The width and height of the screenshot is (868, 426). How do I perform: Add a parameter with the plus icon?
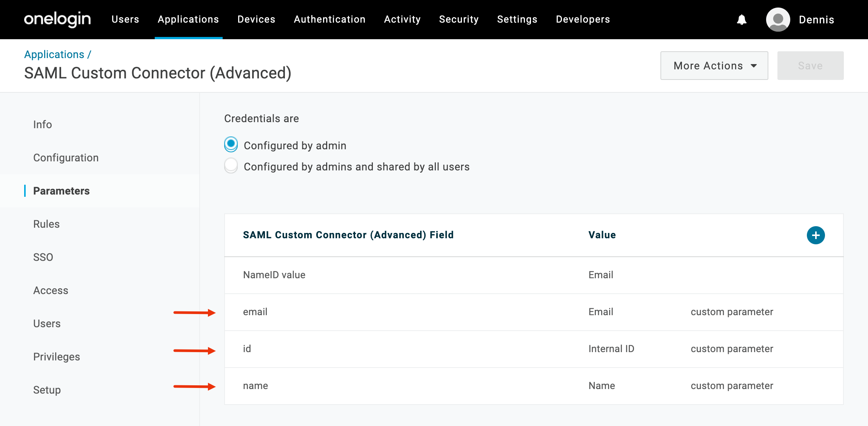816,235
